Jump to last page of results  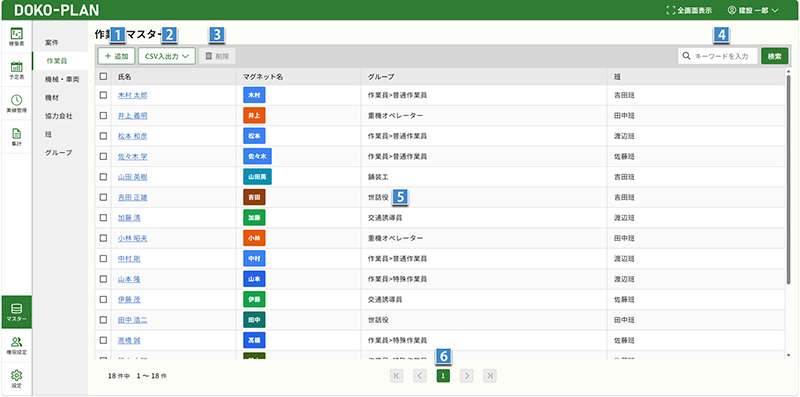[x=490, y=376]
